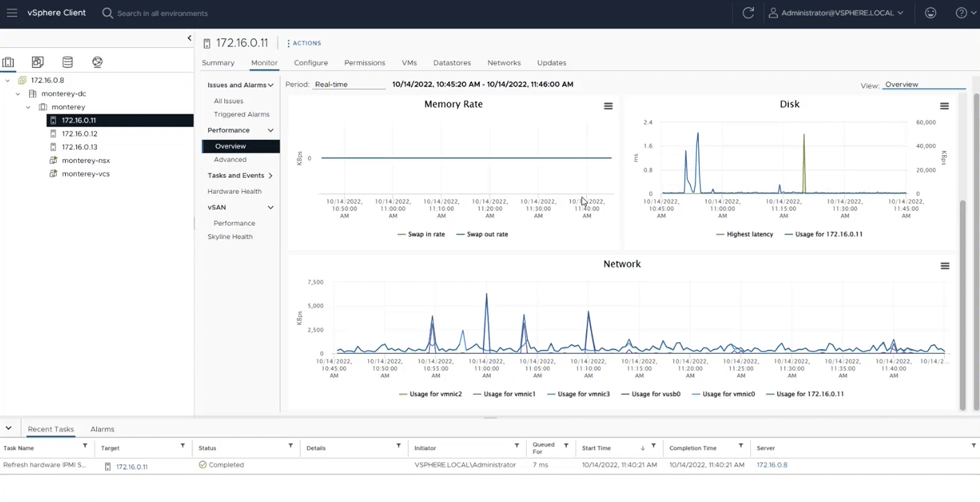Select monterey-nsx VM in tree

(86, 161)
